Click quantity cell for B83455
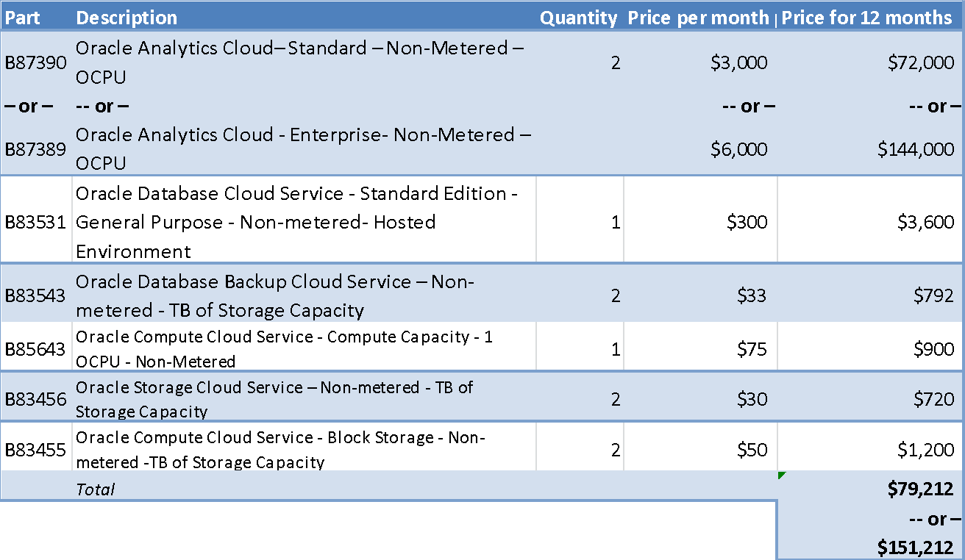 616,450
